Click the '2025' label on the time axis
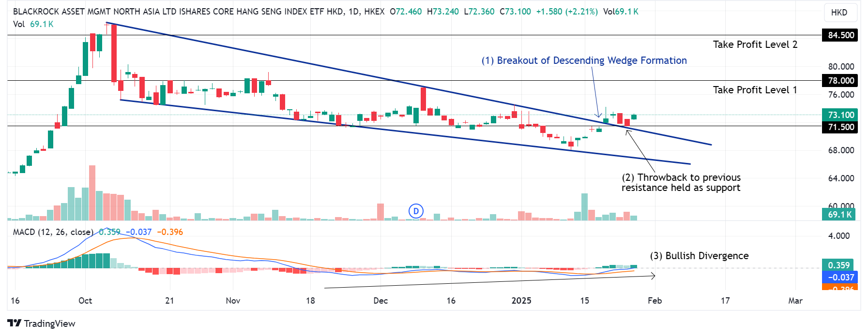868x336 pixels. point(521,301)
